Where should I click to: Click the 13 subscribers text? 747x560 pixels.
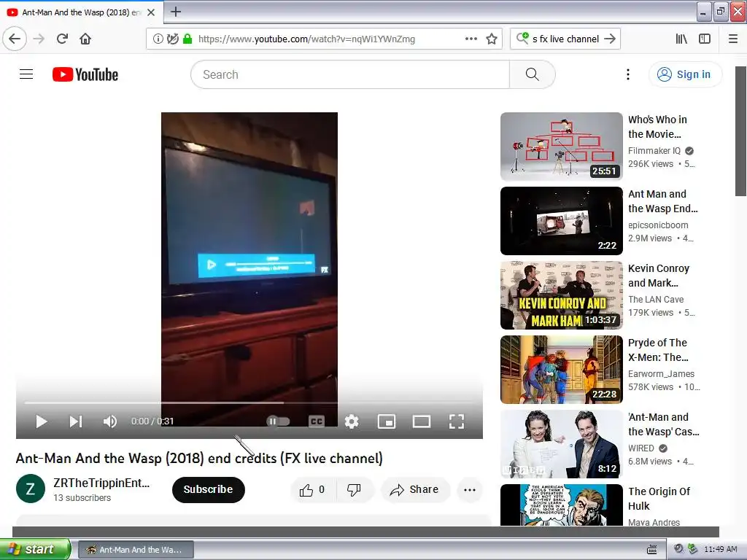pyautogui.click(x=82, y=497)
